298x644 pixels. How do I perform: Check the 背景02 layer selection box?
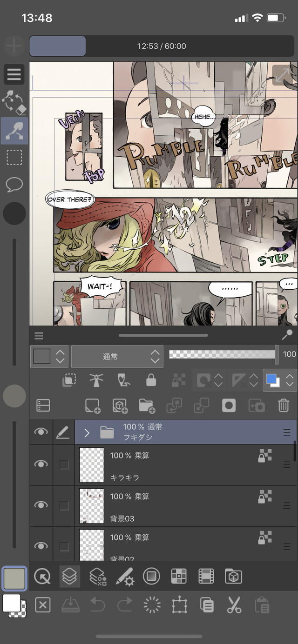tap(64, 546)
